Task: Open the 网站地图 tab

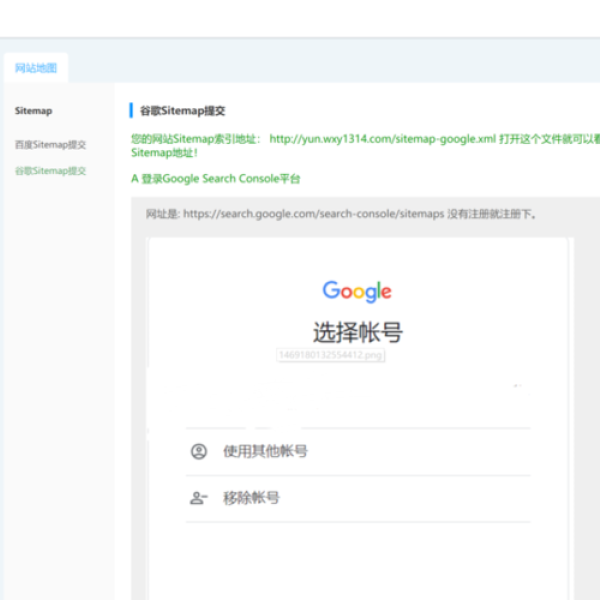Action: (x=36, y=68)
